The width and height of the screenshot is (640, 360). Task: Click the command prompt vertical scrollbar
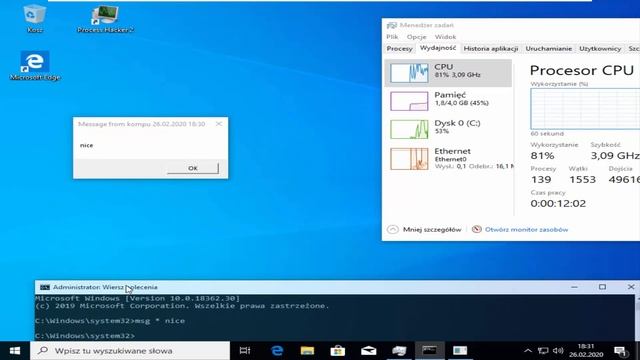click(x=637, y=318)
